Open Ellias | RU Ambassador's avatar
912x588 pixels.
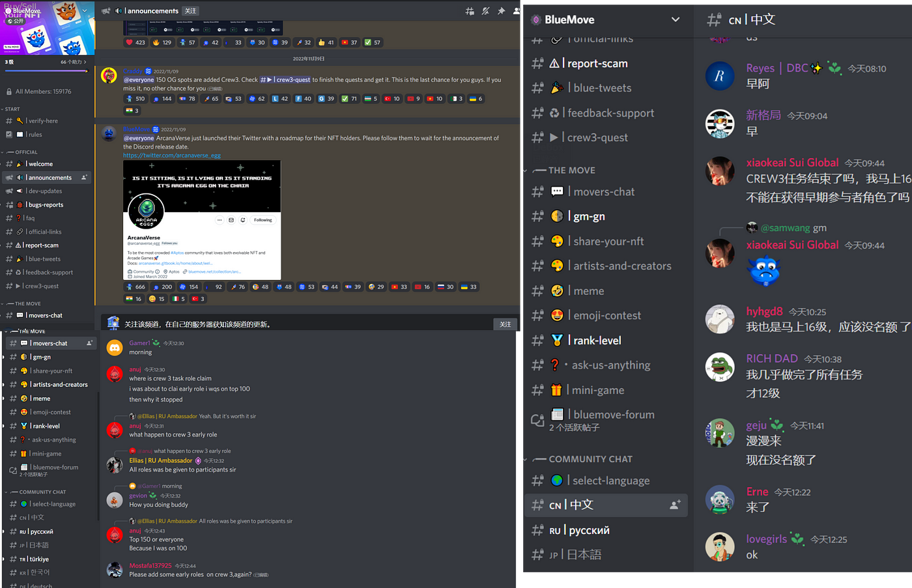coord(115,465)
